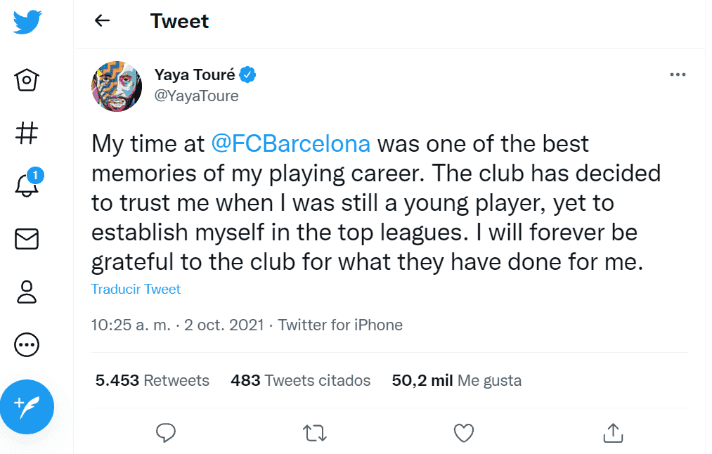
Task: Open the Home timeline icon
Action: click(x=27, y=79)
